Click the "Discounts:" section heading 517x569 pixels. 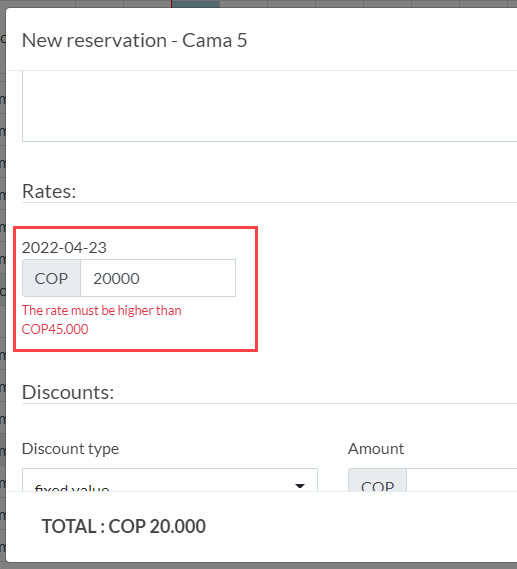(68, 392)
